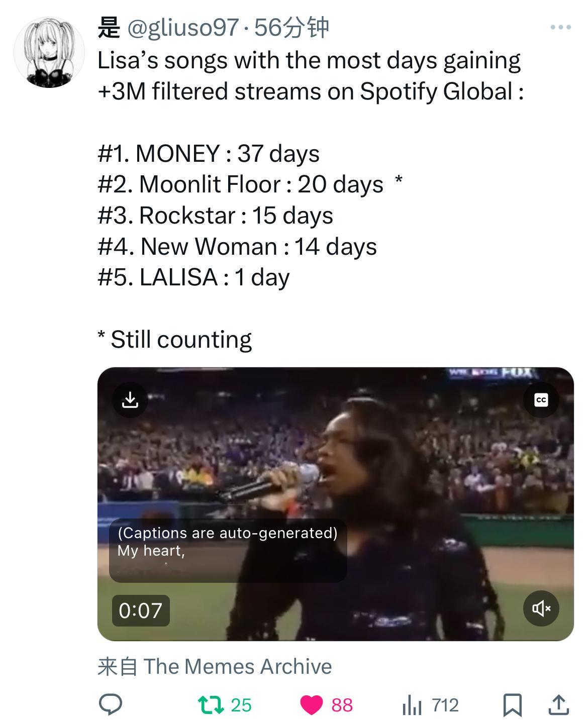Bookmark this tweet
The height and width of the screenshot is (725, 588).
point(512,705)
